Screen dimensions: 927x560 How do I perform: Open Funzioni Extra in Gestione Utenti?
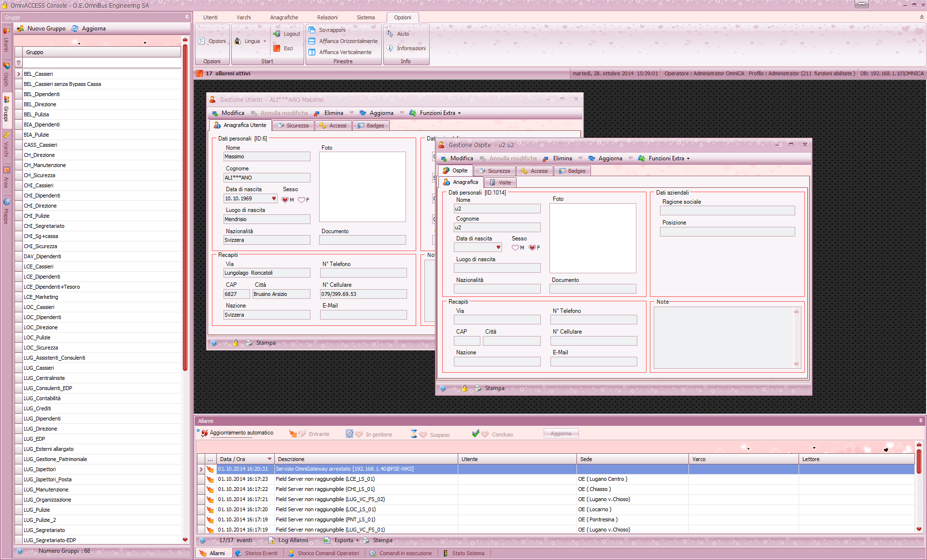click(x=435, y=113)
